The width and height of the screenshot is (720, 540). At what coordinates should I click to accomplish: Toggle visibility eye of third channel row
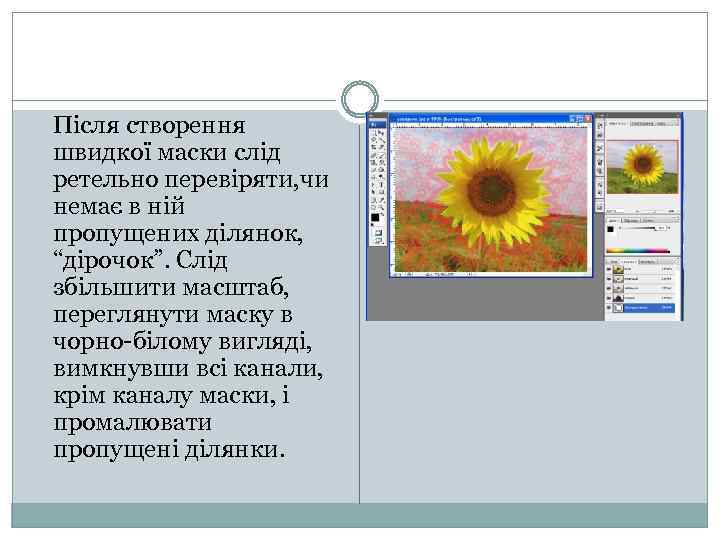click(609, 288)
